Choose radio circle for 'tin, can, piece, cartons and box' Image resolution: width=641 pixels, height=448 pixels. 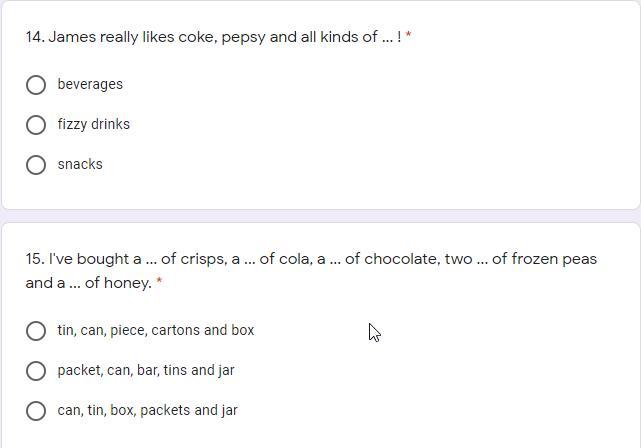tap(36, 331)
